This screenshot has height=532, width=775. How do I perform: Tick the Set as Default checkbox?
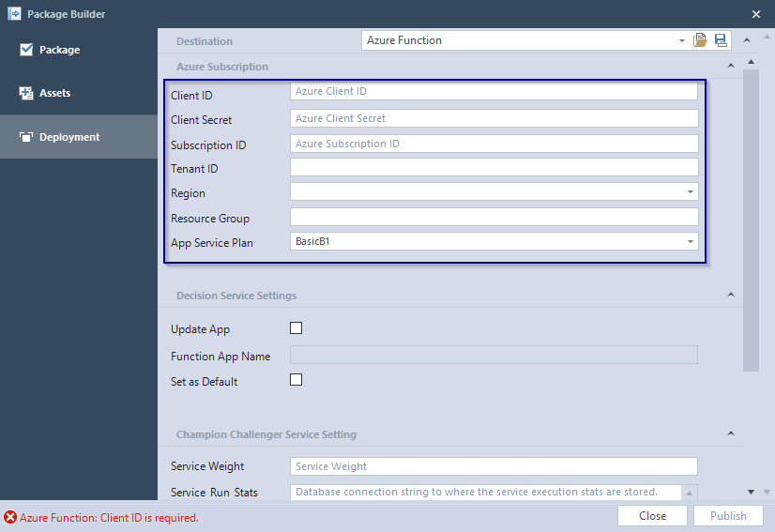pos(296,380)
